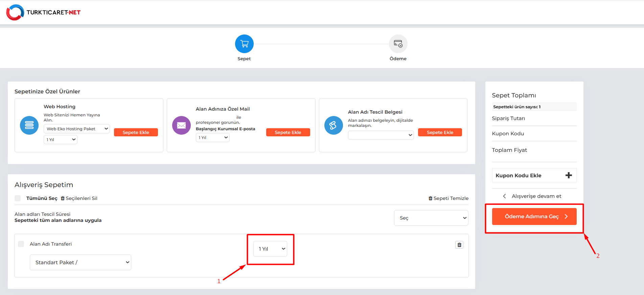
Task: Open the empty Tescil Belgesi dropdown
Action: pos(381,135)
